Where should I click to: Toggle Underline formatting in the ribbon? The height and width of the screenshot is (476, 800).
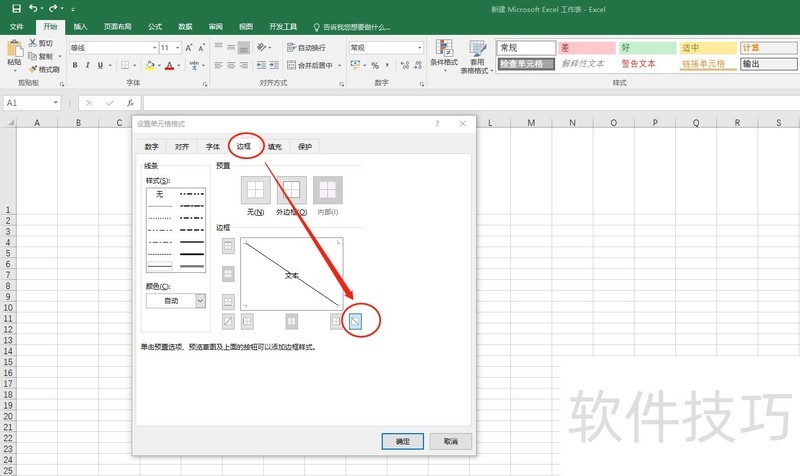[x=100, y=65]
